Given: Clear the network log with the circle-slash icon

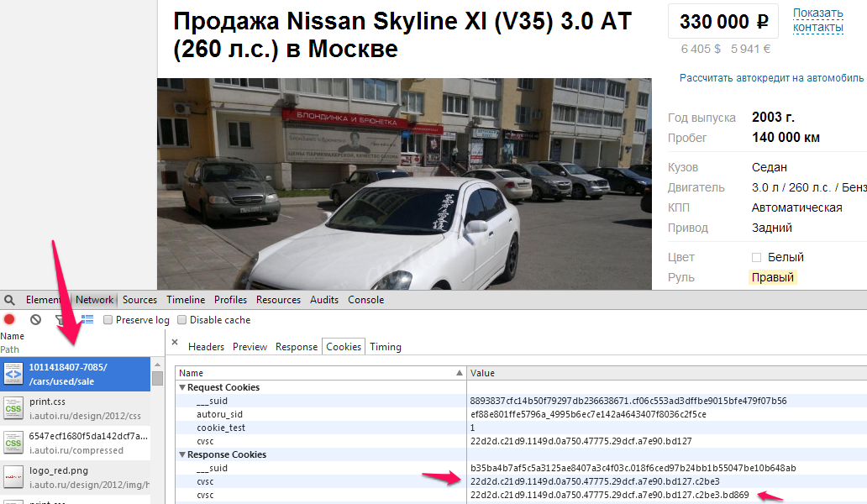Looking at the screenshot, I should coord(36,319).
